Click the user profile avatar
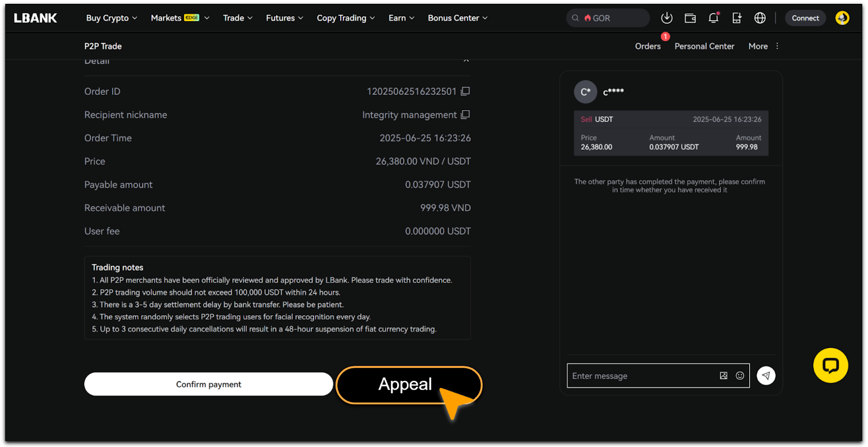868x447 pixels. 842,18
